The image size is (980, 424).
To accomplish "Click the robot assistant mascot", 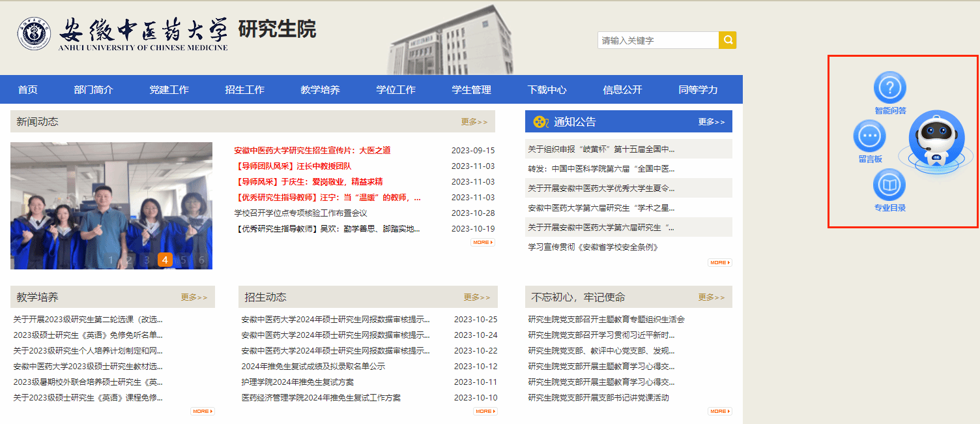I will click(x=936, y=141).
